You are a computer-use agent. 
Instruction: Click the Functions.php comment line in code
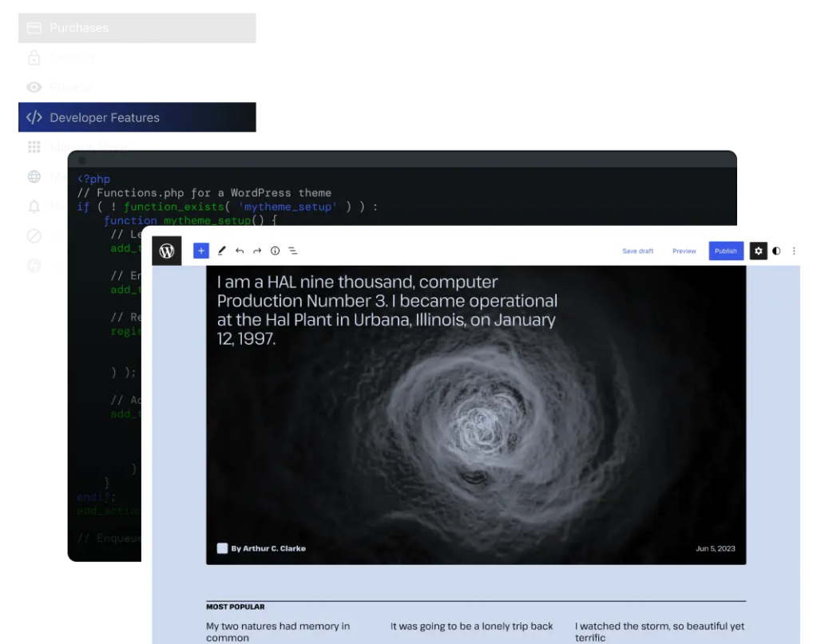coord(204,192)
